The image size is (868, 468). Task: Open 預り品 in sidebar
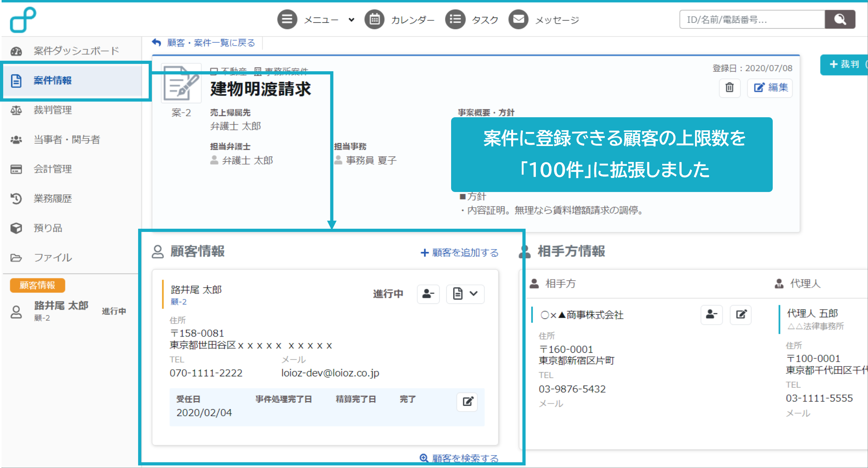[71, 228]
